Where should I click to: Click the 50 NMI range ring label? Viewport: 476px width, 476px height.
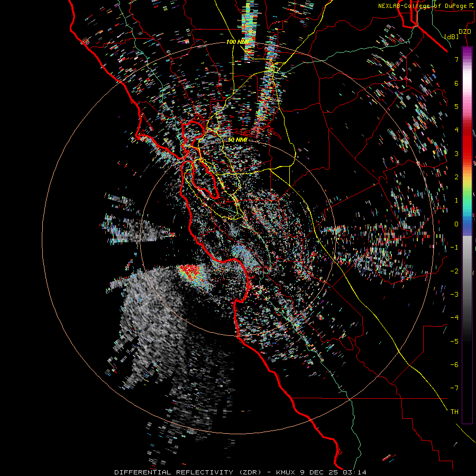coord(237,140)
